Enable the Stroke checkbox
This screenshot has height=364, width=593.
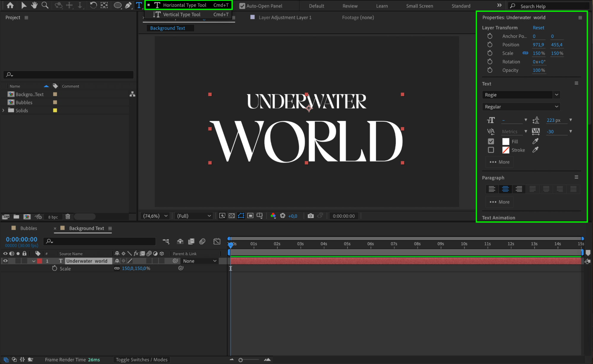491,150
